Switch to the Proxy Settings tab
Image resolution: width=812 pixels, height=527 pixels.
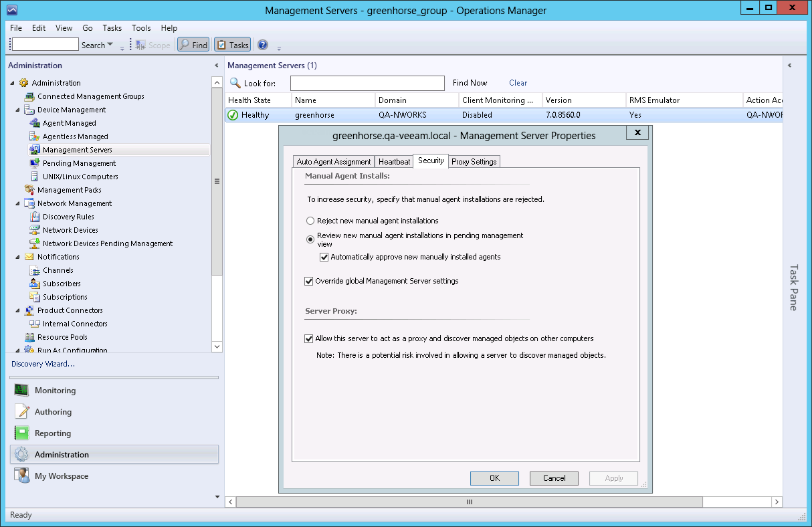coord(474,162)
